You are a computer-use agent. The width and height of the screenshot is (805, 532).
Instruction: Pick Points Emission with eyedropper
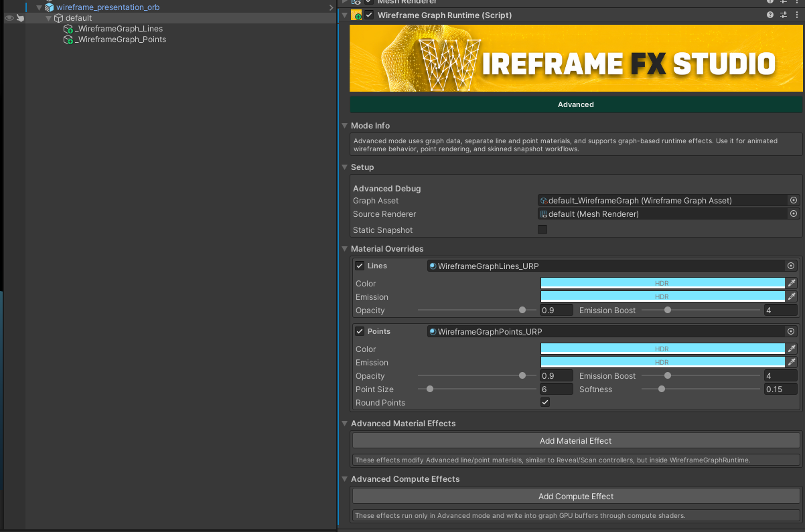(x=792, y=362)
